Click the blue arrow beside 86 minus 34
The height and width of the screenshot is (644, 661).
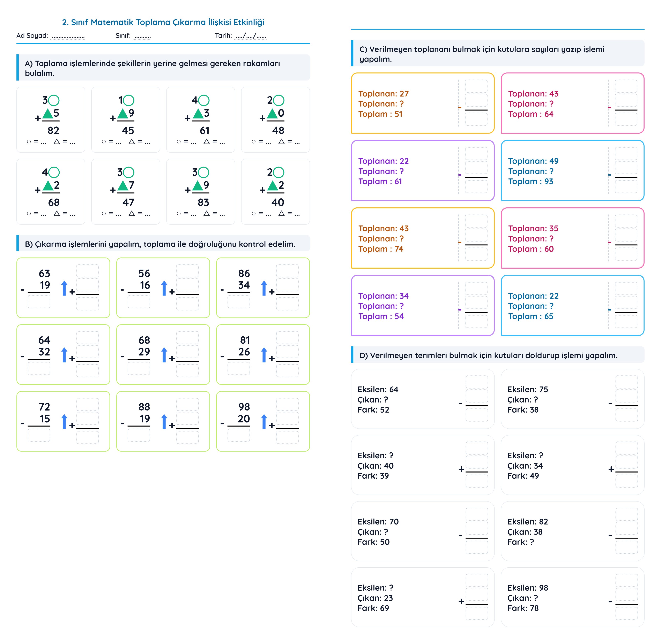click(x=264, y=288)
